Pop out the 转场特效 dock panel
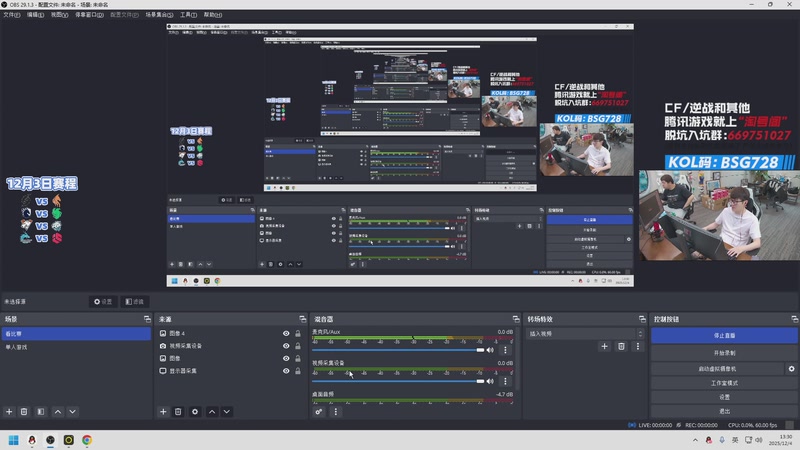Image resolution: width=800 pixels, height=450 pixels. (x=642, y=319)
